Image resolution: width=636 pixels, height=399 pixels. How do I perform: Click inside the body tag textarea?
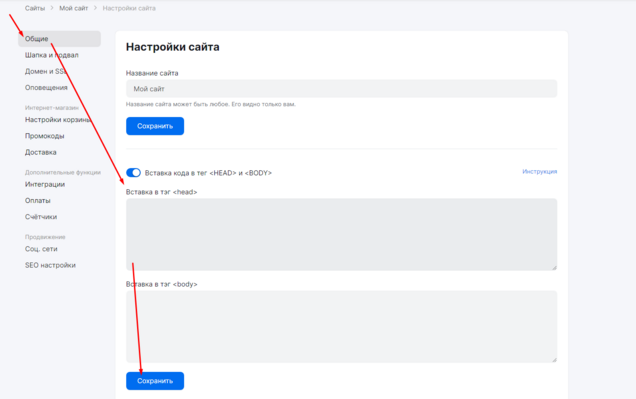pos(342,326)
